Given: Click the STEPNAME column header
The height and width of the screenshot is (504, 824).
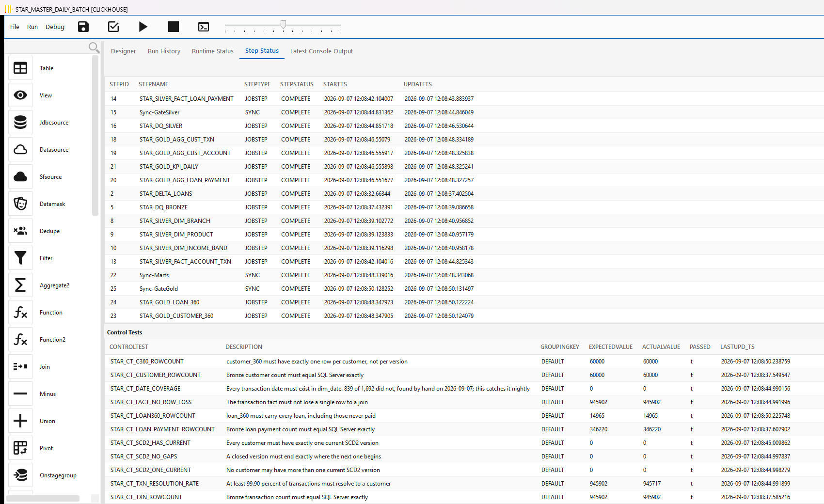Looking at the screenshot, I should (154, 84).
